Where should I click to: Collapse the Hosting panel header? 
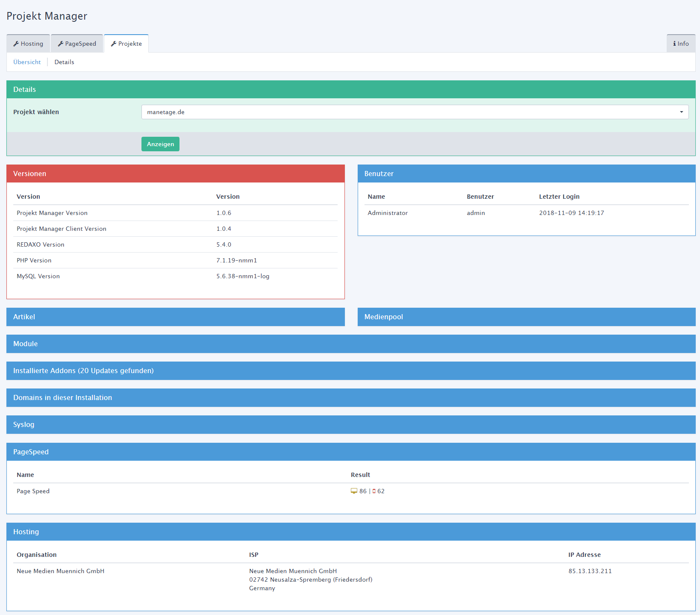click(x=351, y=532)
